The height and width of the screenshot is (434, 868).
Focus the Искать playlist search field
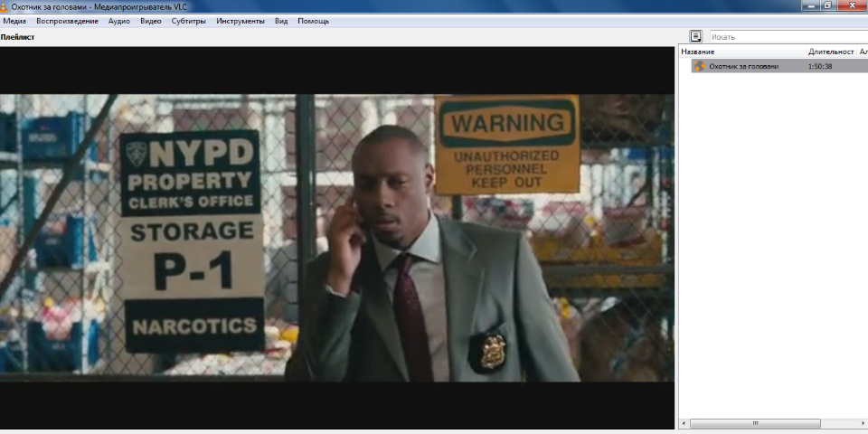788,37
